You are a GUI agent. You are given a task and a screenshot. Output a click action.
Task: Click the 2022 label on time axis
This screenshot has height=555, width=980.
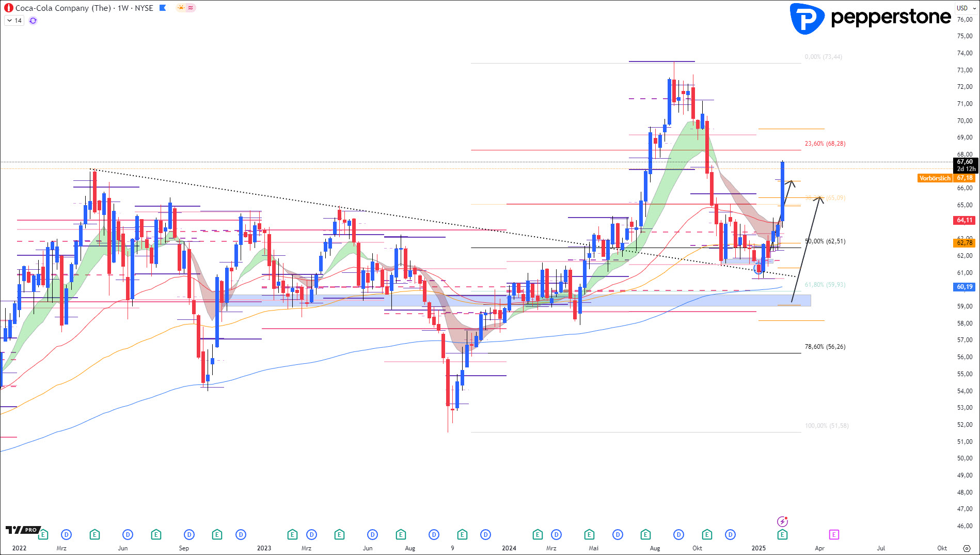click(19, 548)
